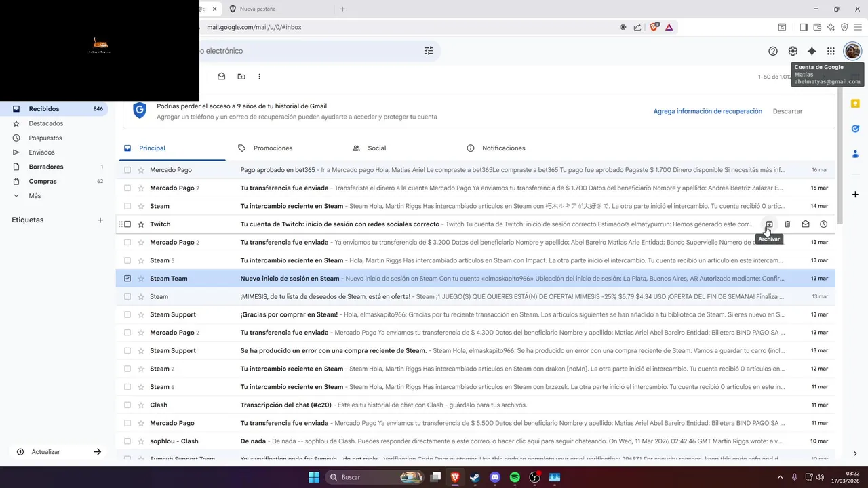The image size is (868, 488).
Task: Add a new label with plus icon
Action: coord(100,220)
